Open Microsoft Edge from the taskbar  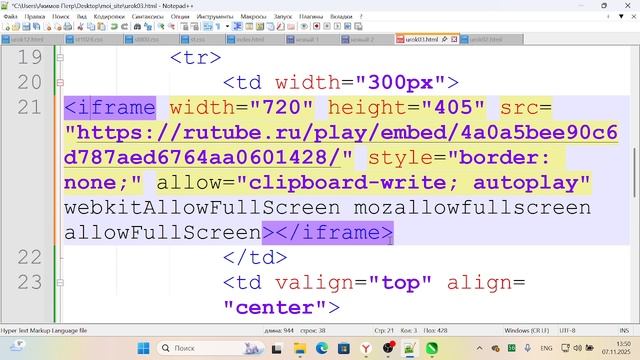(322, 348)
